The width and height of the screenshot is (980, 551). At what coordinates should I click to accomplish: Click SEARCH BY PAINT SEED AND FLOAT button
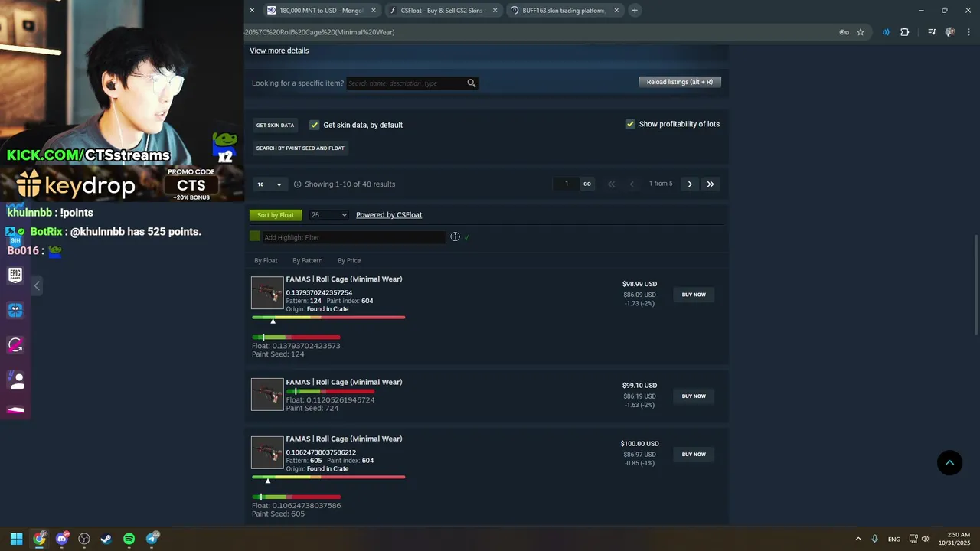[300, 148]
